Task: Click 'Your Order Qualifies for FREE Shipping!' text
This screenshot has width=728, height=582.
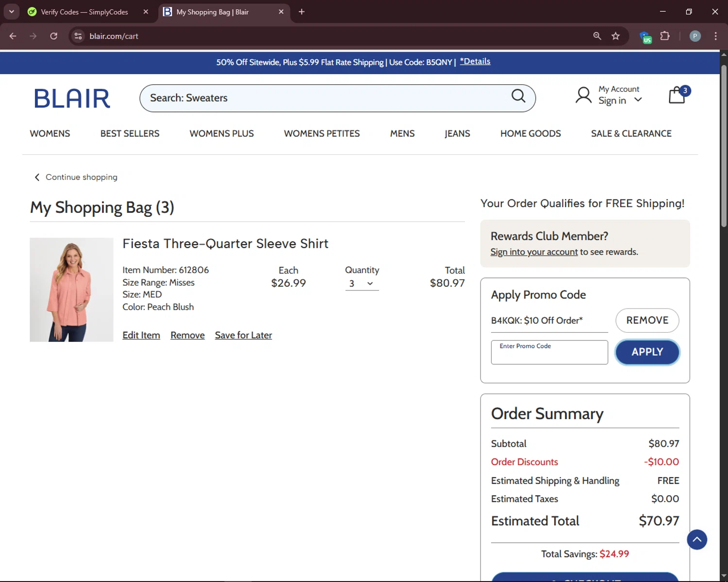Action: coord(582,203)
